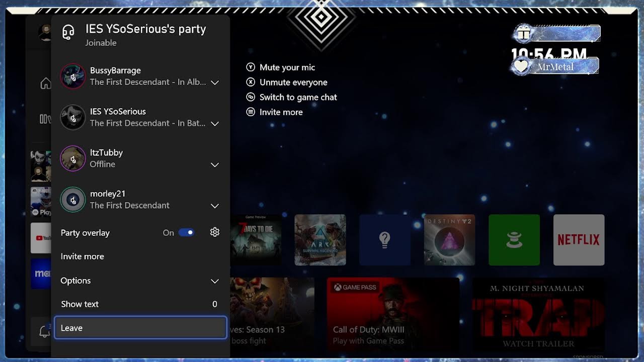Click Switch to game chat text
The height and width of the screenshot is (362, 644).
click(x=298, y=97)
